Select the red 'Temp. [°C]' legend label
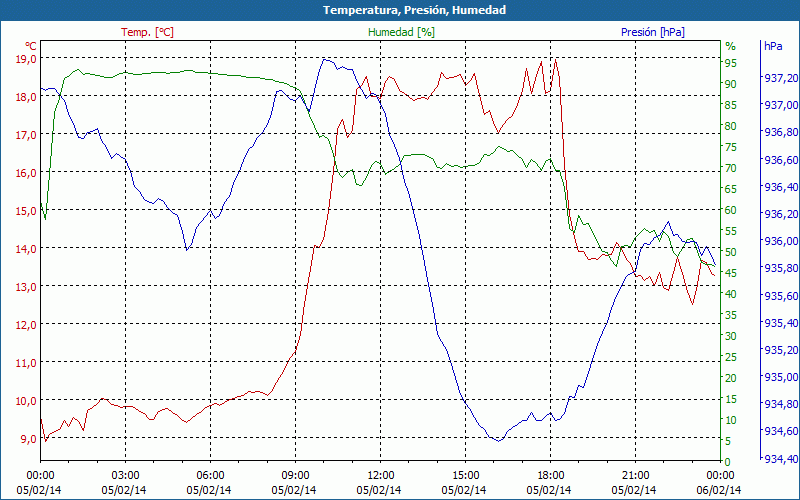Image resolution: width=800 pixels, height=500 pixels. [147, 32]
